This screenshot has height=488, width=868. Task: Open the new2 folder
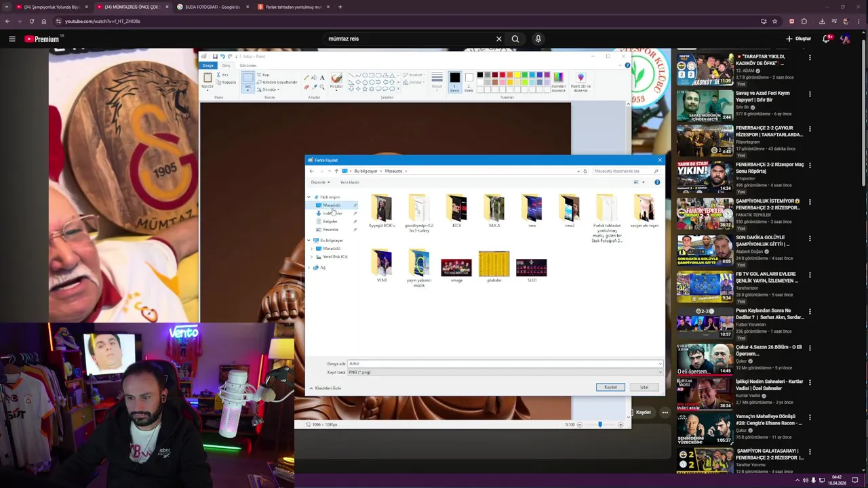click(570, 211)
